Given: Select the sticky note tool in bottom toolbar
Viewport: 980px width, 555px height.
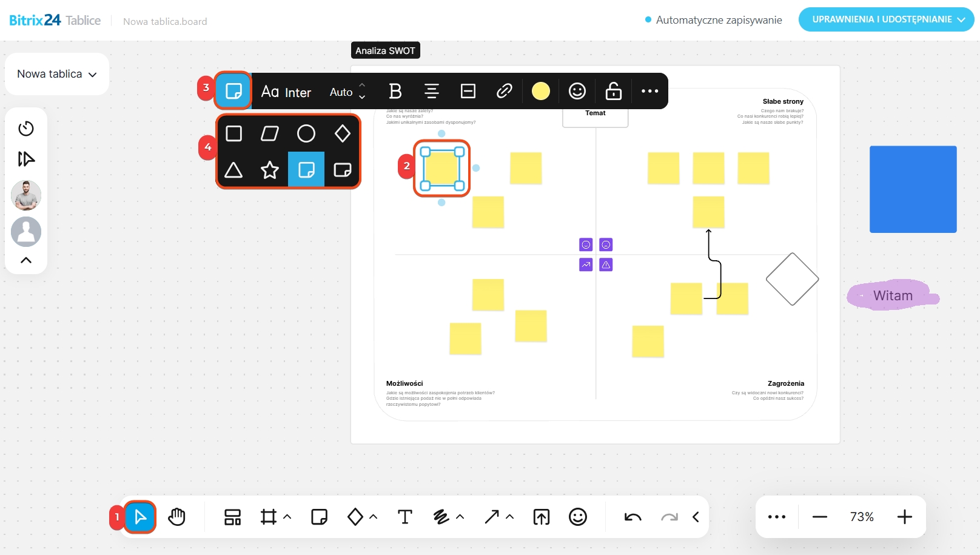Looking at the screenshot, I should click(319, 517).
